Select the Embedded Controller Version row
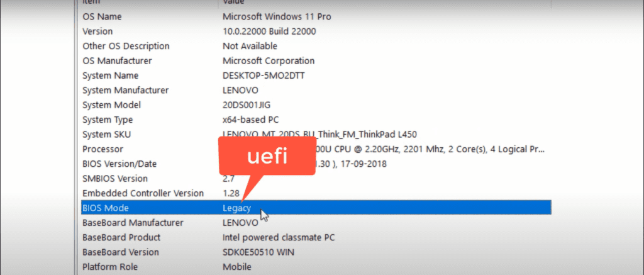Image resolution: width=644 pixels, height=275 pixels. [143, 193]
